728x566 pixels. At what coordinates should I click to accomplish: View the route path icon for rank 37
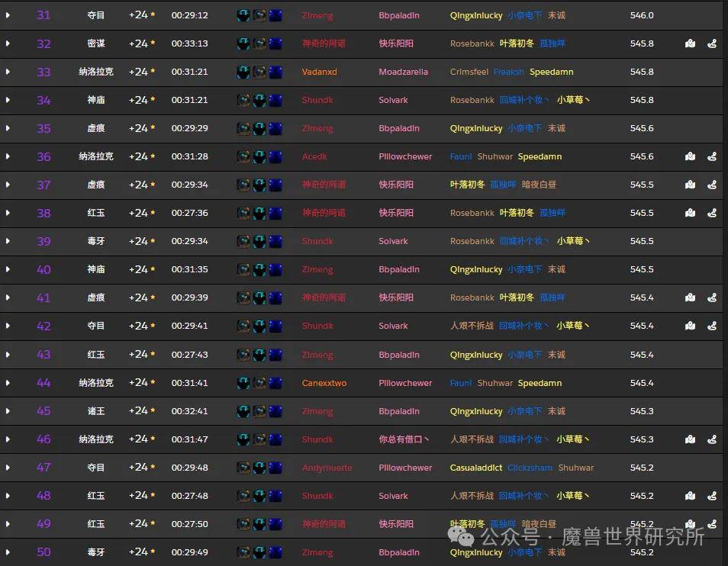pyautogui.click(x=712, y=185)
